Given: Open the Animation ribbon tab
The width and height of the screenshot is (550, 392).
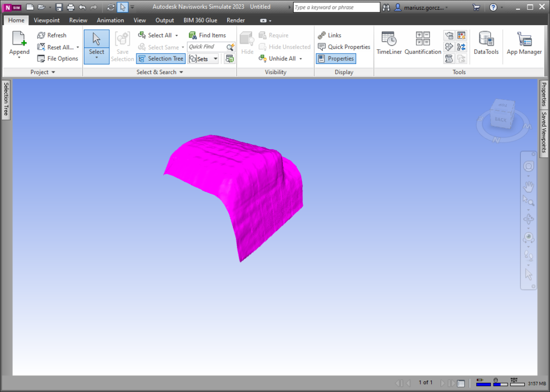Looking at the screenshot, I should 110,20.
